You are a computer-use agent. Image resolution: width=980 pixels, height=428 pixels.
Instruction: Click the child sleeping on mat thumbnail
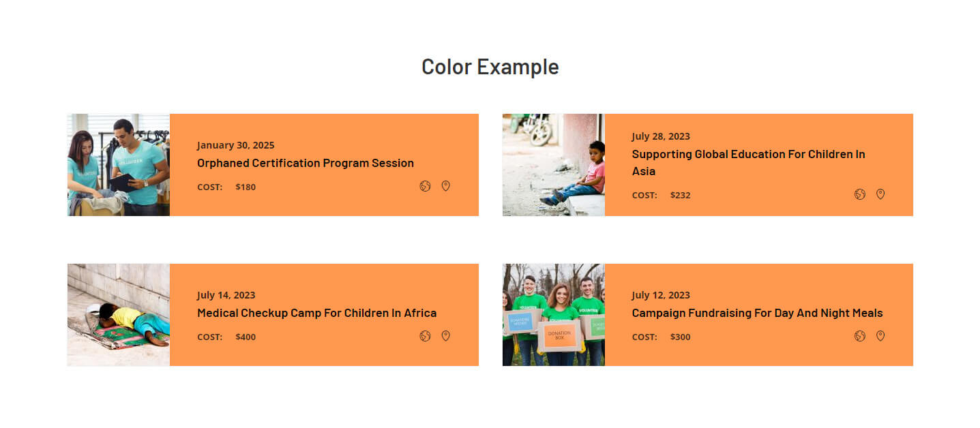(x=119, y=315)
